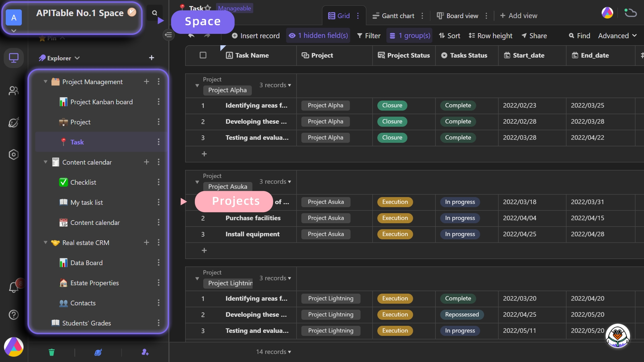Toggle the 1 hidden field(s) option
This screenshot has height=362, width=644.
coord(318,36)
